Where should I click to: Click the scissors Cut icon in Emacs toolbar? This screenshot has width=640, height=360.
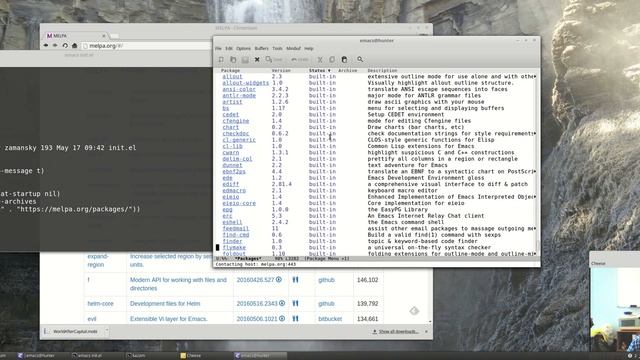tap(320, 60)
